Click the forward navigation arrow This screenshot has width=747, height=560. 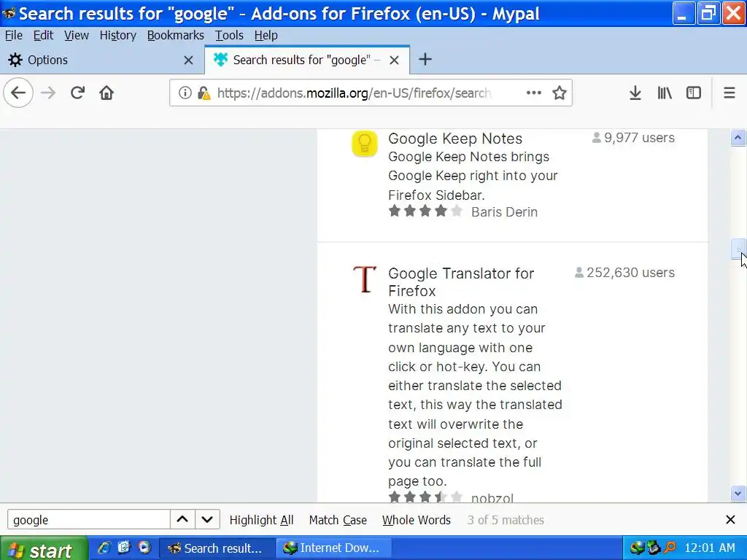point(48,93)
